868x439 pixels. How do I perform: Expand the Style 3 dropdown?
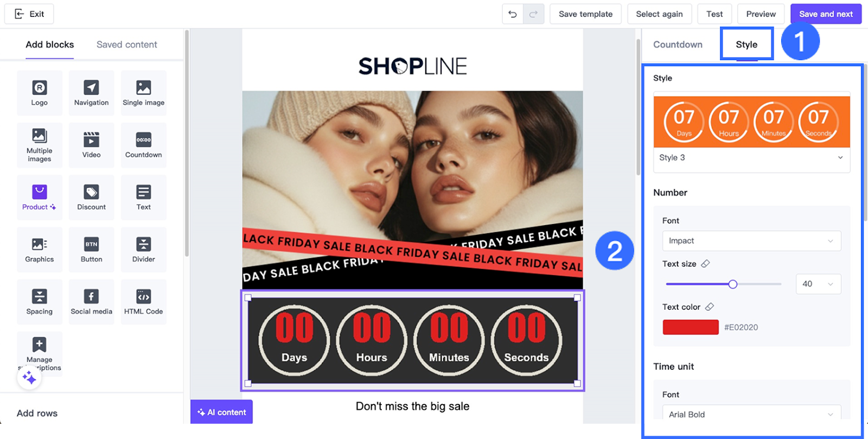tap(751, 158)
